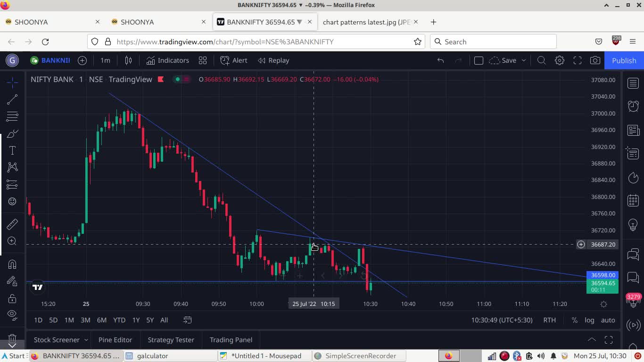644x362 pixels.
Task: Open the calendar panel
Action: click(633, 201)
